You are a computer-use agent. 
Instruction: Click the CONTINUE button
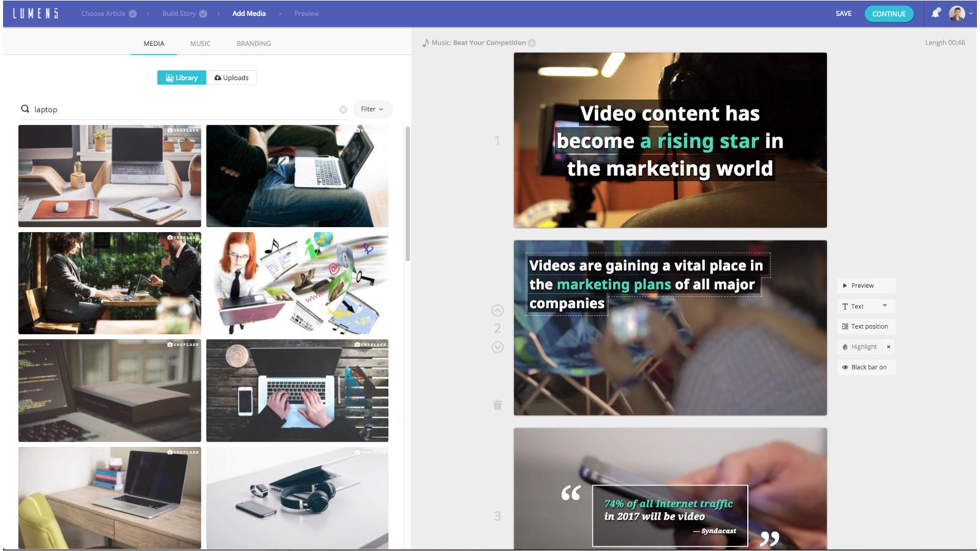889,13
